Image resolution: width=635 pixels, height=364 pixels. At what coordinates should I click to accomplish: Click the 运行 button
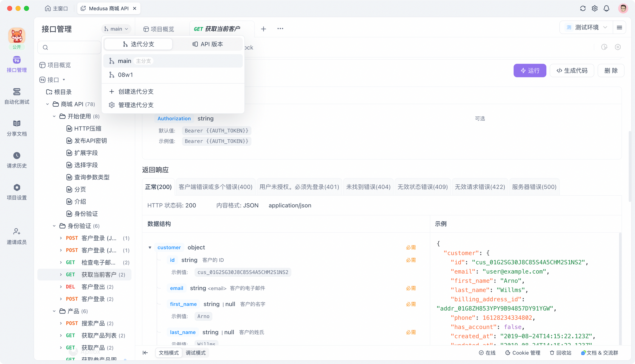530,70
